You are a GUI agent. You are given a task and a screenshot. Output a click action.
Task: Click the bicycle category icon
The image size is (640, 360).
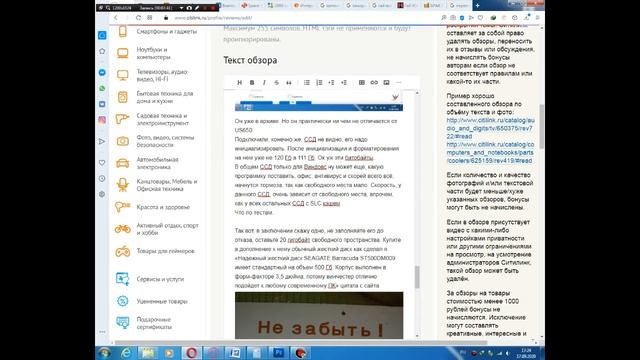click(x=122, y=229)
